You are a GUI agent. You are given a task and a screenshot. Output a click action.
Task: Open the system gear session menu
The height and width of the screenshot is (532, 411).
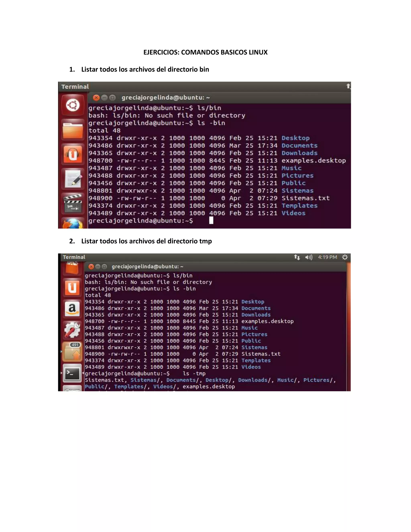345,257
